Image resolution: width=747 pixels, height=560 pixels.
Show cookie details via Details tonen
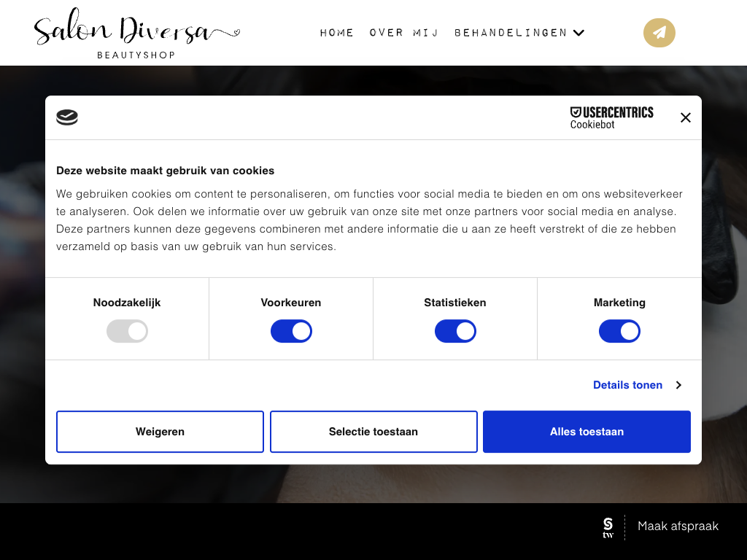coord(627,385)
